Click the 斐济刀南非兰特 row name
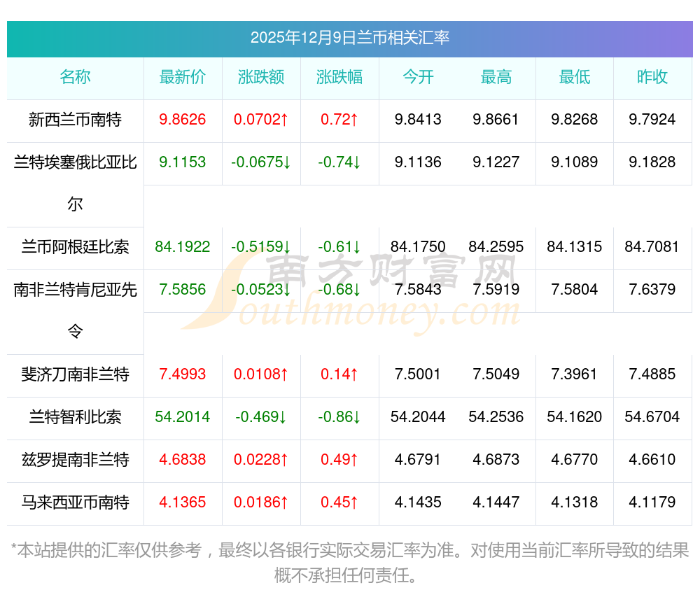 [75, 374]
